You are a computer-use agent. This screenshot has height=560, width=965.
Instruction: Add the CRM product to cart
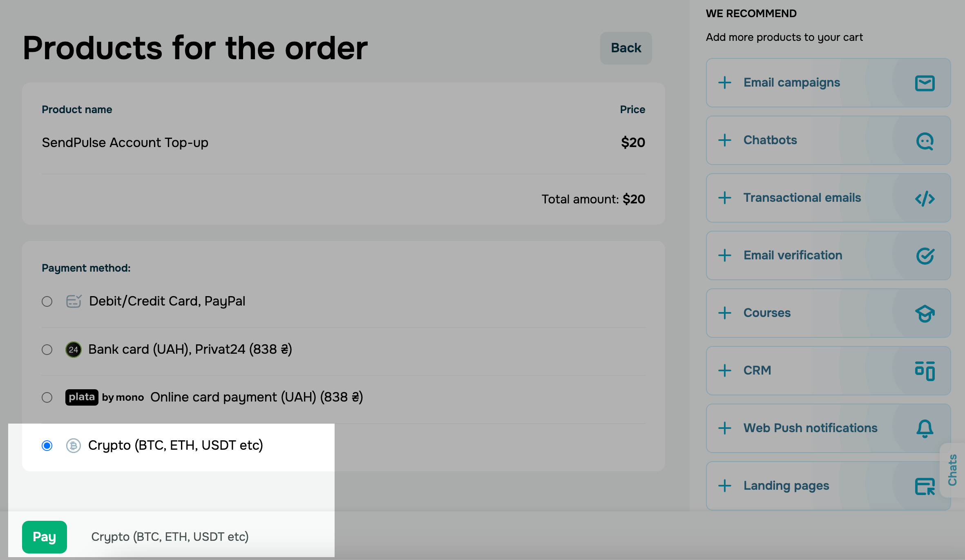coord(725,370)
